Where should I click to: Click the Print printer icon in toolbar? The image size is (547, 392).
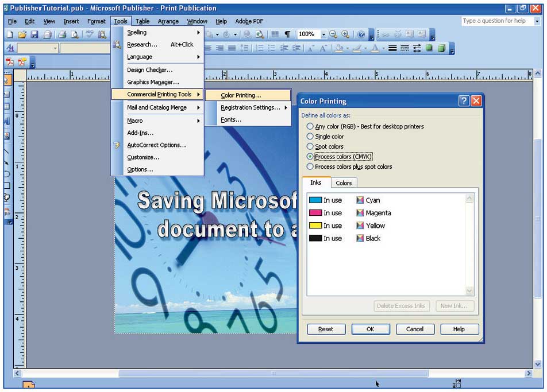pyautogui.click(x=63, y=34)
